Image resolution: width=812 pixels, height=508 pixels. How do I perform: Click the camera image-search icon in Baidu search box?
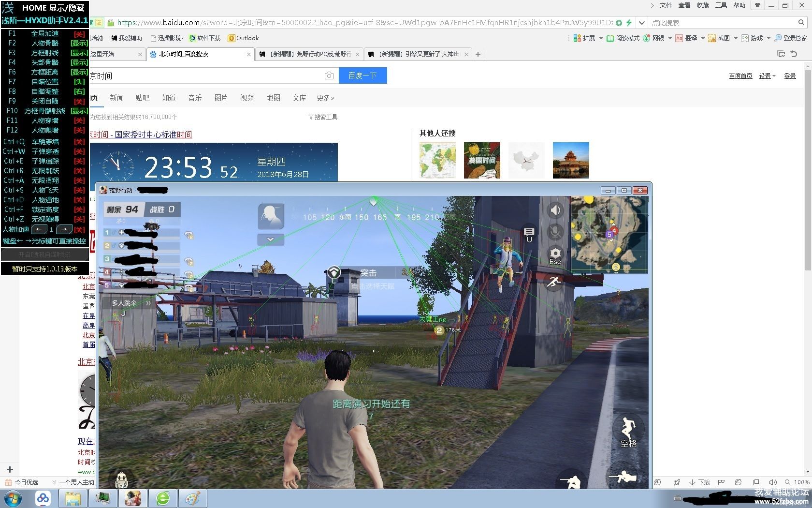tap(329, 75)
